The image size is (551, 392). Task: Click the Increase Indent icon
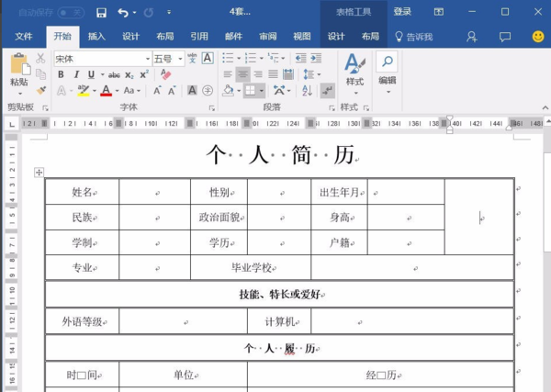coord(316,58)
